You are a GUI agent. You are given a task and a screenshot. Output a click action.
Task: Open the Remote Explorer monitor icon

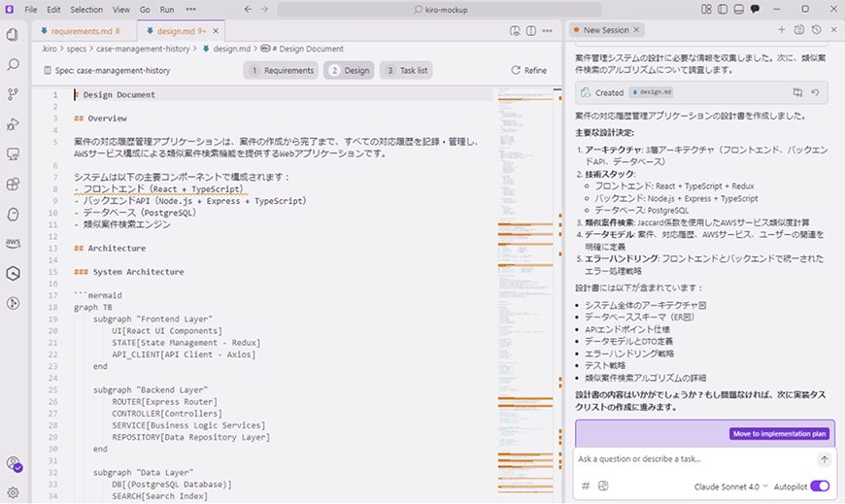tap(13, 154)
